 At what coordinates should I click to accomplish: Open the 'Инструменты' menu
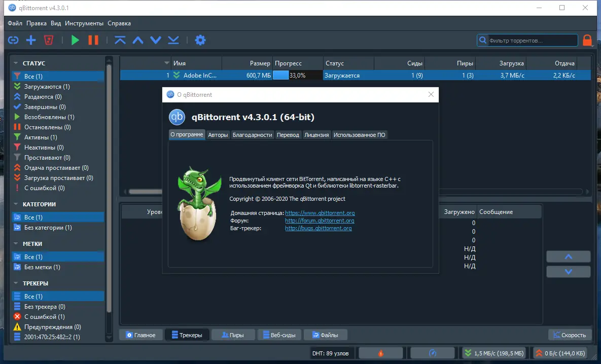(x=84, y=23)
